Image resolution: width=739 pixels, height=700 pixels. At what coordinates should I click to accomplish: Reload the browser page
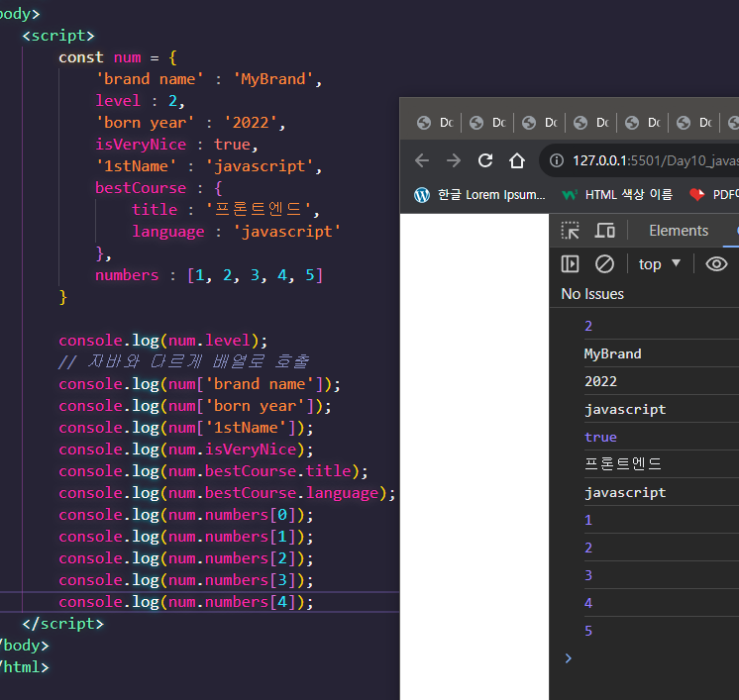click(485, 160)
